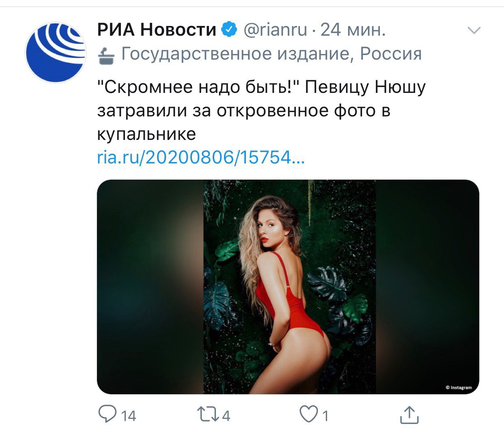Retweet using the arrows icon

point(207,414)
